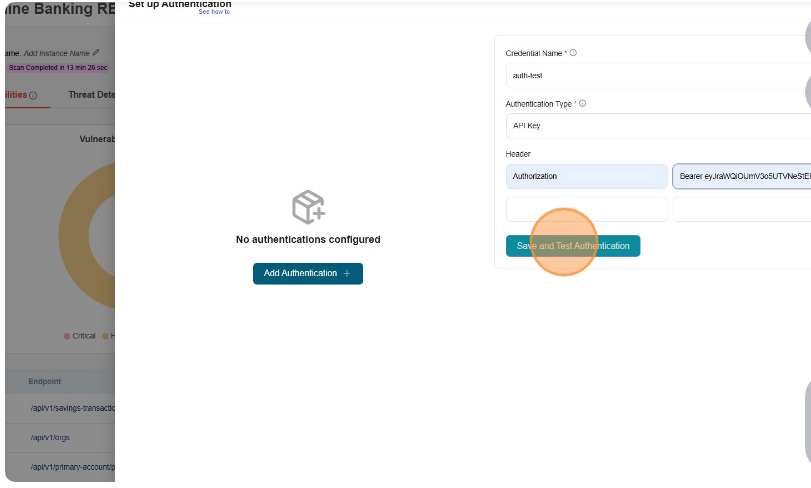Click the pencil icon to edit instance name
Screen dimensions: 811x488
point(96,52)
